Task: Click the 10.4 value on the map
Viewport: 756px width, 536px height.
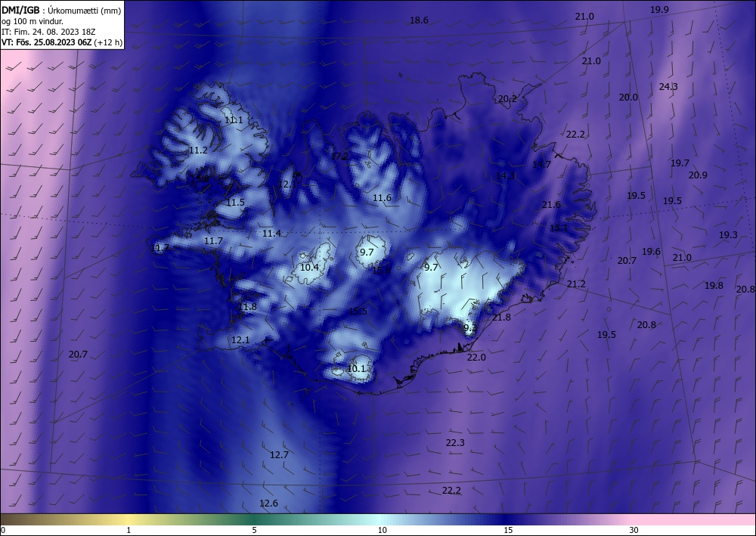Action: (309, 268)
